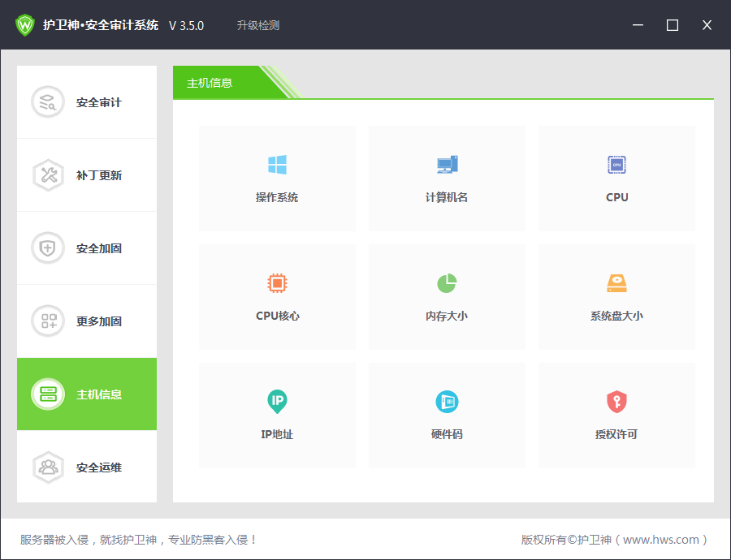Click the 更多加固 grid icon
Image resolution: width=731 pixels, height=560 pixels.
pyautogui.click(x=48, y=321)
